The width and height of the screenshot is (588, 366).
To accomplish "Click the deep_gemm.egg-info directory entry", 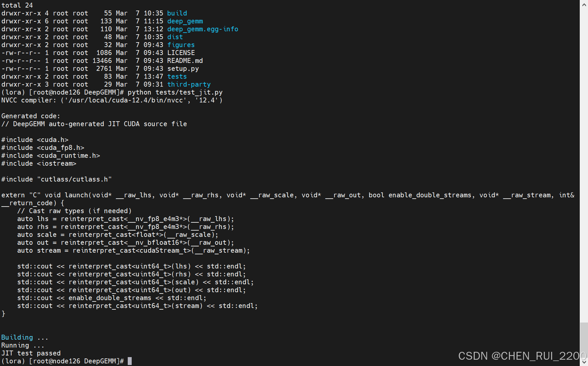I will coord(203,29).
